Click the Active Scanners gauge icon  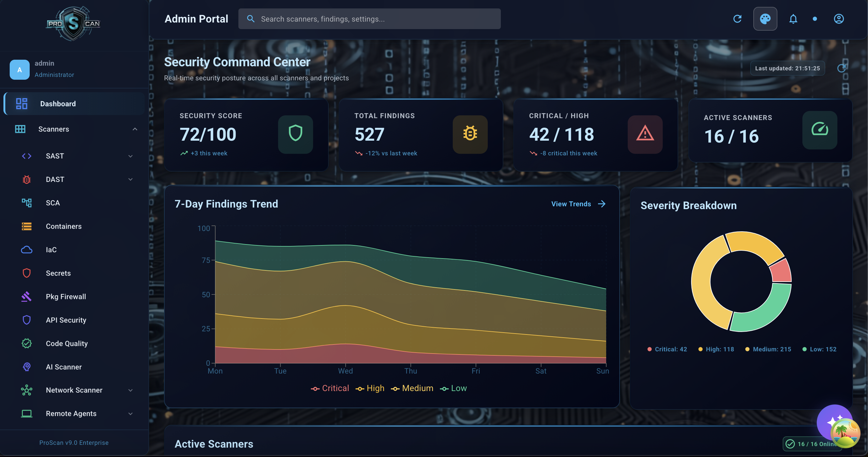point(819,130)
